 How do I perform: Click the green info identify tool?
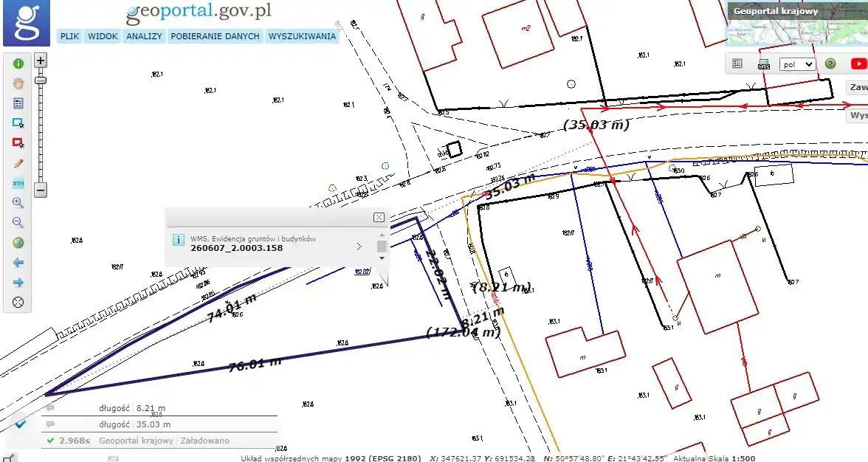coord(18,63)
